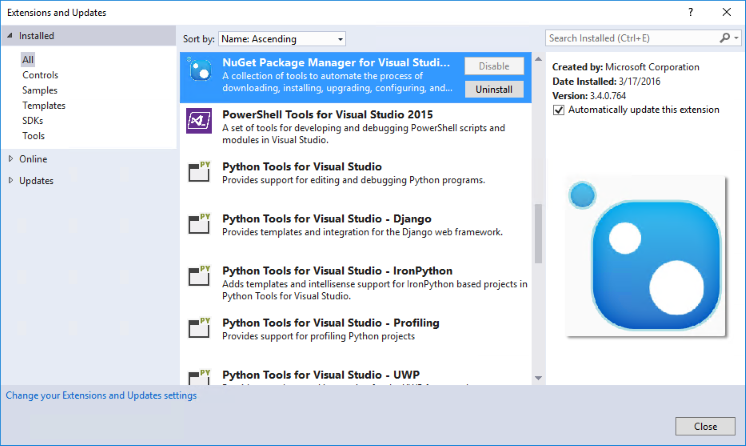The height and width of the screenshot is (446, 746).
Task: Select the Tools filter
Action: tap(33, 136)
